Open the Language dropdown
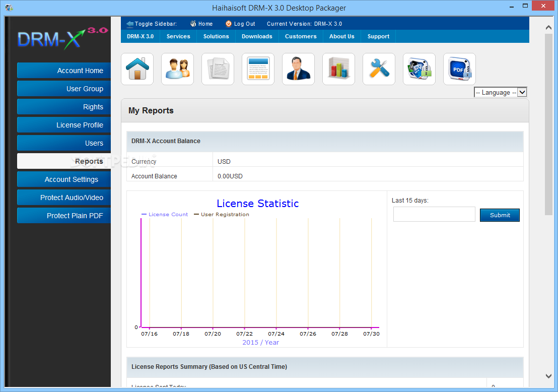This screenshot has height=392, width=558. (x=501, y=93)
